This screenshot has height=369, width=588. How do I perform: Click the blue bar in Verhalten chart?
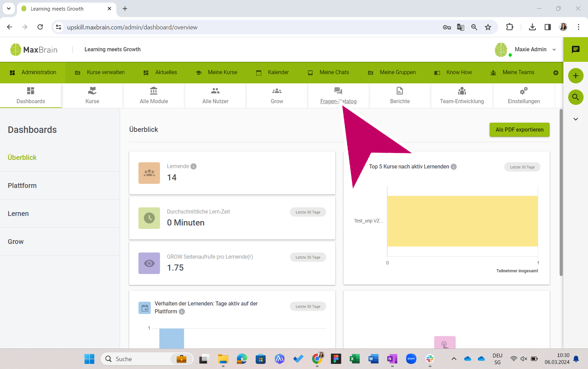point(172,339)
